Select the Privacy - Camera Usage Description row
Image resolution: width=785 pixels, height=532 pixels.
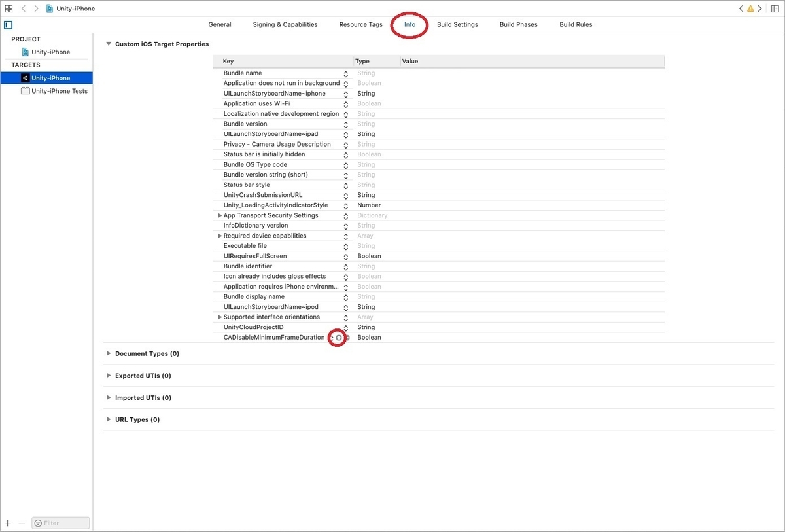coord(438,144)
